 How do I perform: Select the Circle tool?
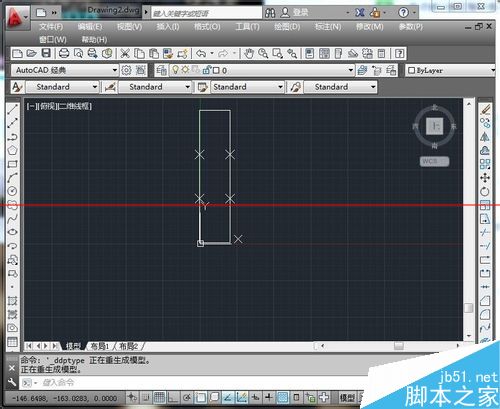coord(12,191)
